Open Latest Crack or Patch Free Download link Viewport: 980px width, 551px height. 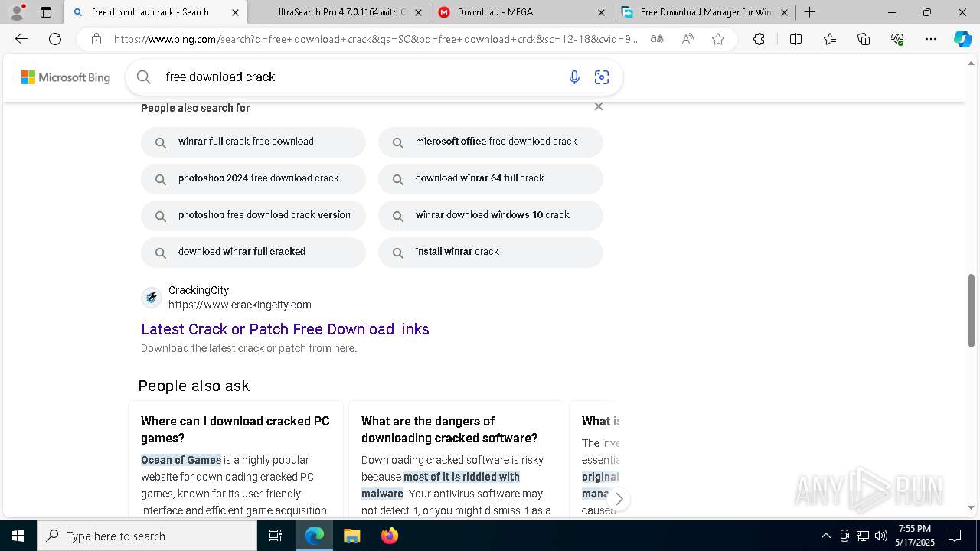[x=285, y=329]
